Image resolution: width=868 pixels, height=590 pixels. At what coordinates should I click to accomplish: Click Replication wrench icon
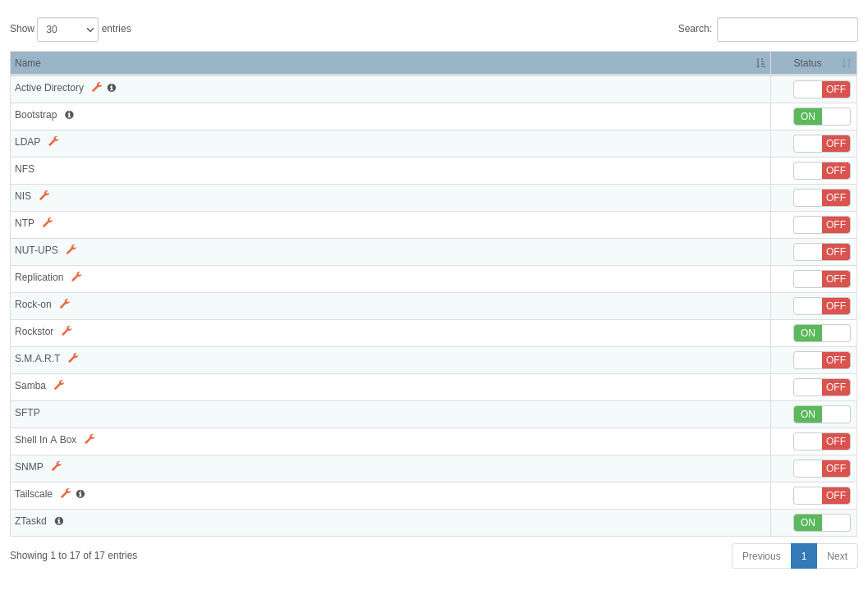pyautogui.click(x=77, y=277)
